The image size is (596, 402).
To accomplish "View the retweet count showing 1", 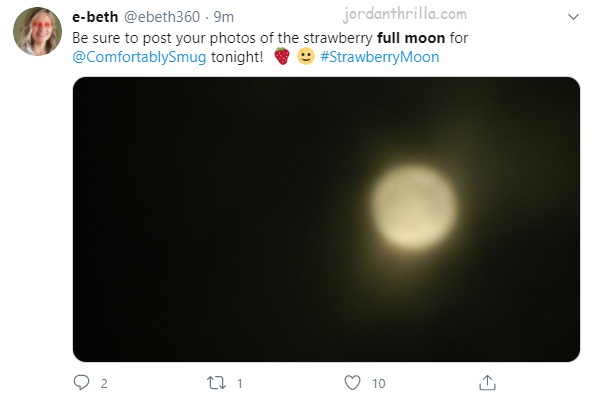I will (239, 384).
